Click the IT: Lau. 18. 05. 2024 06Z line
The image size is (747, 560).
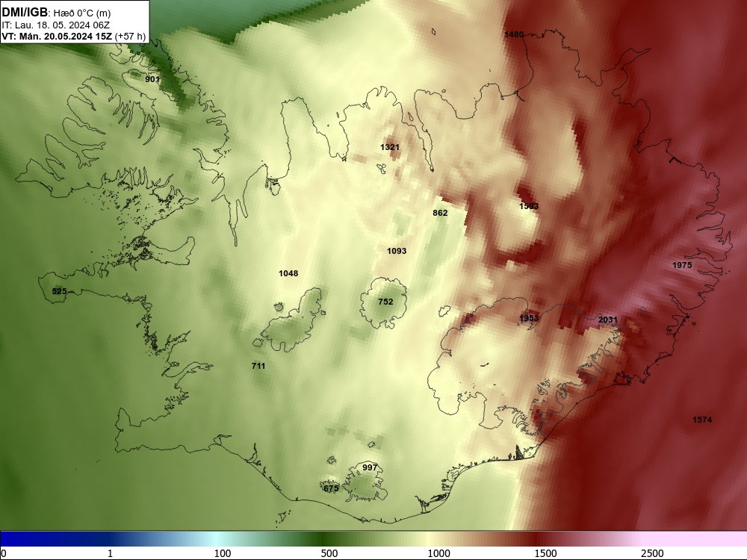[x=56, y=25]
